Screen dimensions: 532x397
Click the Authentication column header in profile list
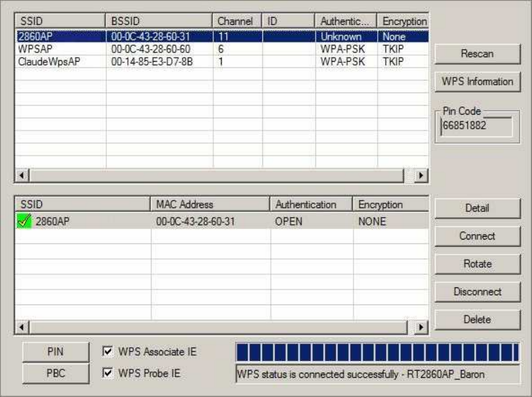[x=311, y=204]
